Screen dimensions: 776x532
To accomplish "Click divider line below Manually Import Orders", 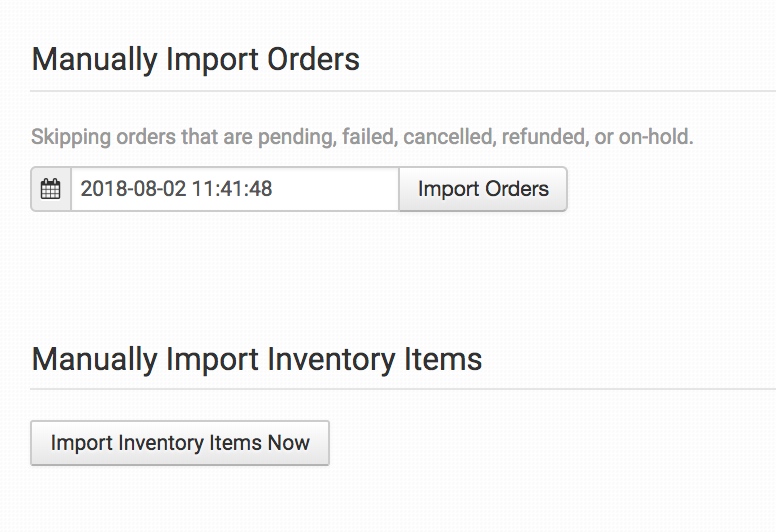I will [400, 91].
